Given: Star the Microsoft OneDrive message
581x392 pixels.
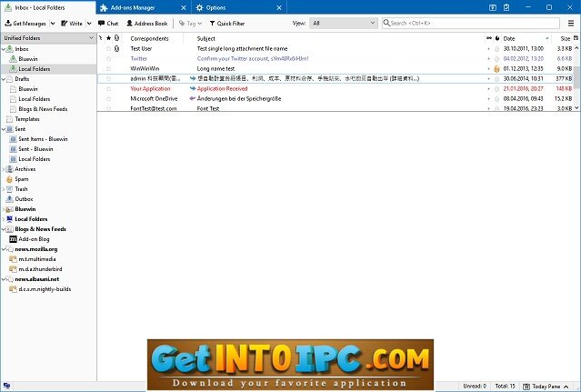Looking at the screenshot, I should point(108,98).
